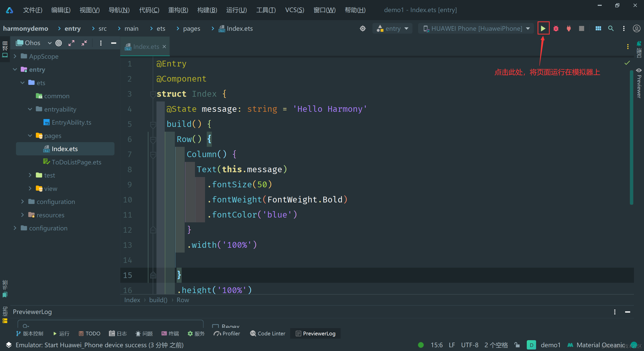This screenshot has width=644, height=351.
Task: Collapse all icon in project panel
Action: (x=84, y=43)
